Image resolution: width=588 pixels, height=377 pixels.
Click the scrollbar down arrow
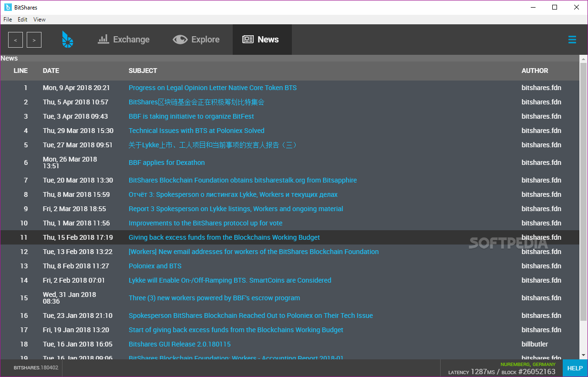tap(583, 355)
